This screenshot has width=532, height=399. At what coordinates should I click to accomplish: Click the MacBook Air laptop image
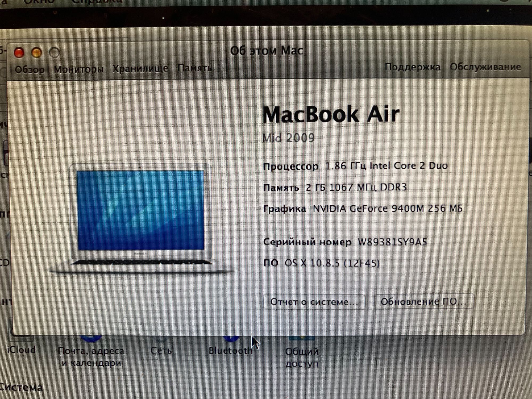(141, 218)
